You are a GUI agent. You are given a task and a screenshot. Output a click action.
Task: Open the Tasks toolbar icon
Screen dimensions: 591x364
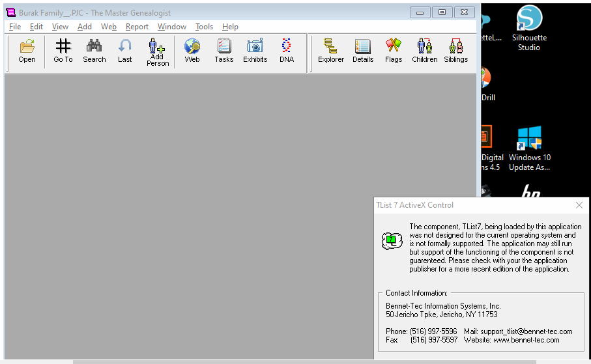[224, 51]
